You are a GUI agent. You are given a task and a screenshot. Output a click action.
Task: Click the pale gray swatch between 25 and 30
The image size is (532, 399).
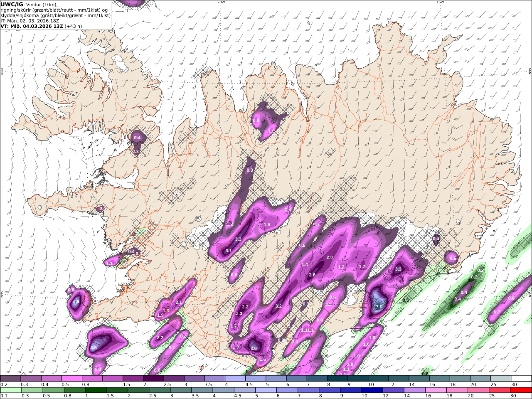(x=500, y=379)
